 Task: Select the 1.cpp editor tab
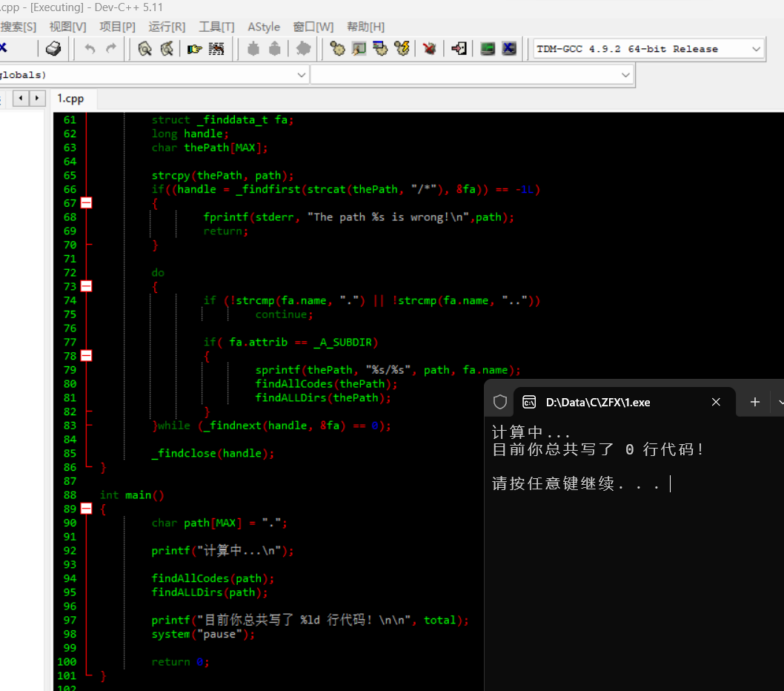[71, 99]
